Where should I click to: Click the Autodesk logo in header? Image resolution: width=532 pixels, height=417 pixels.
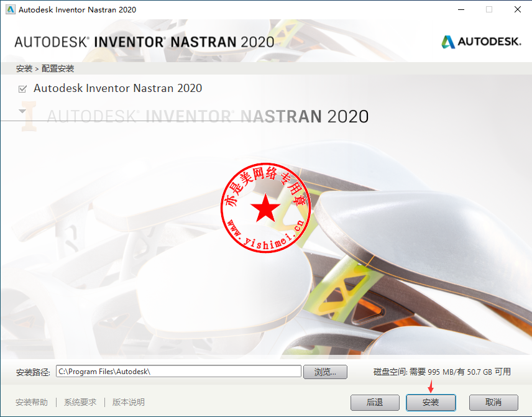[481, 42]
